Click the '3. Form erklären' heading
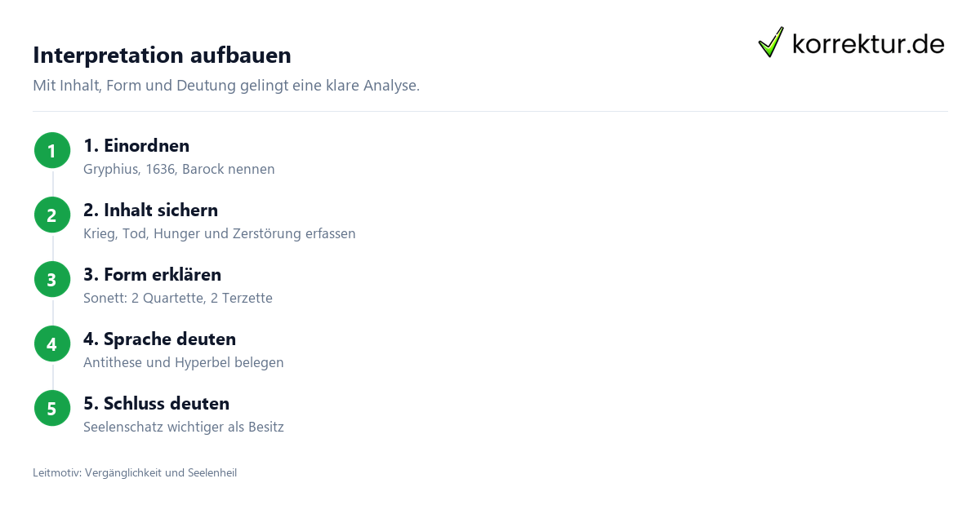 [152, 275]
